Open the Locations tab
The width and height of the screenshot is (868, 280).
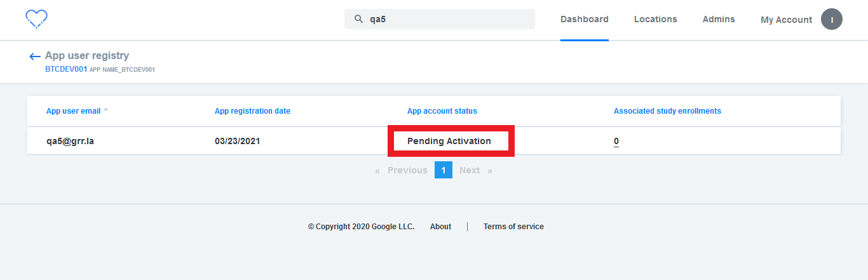(655, 19)
